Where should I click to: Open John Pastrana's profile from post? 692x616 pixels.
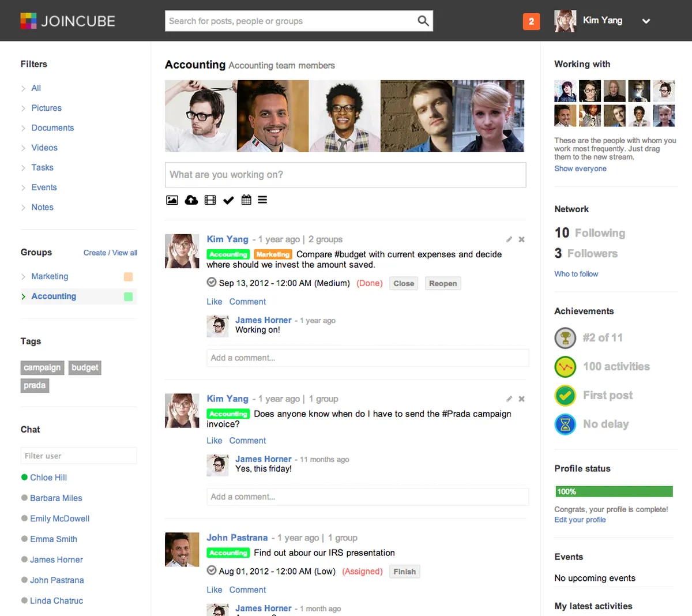click(x=237, y=538)
